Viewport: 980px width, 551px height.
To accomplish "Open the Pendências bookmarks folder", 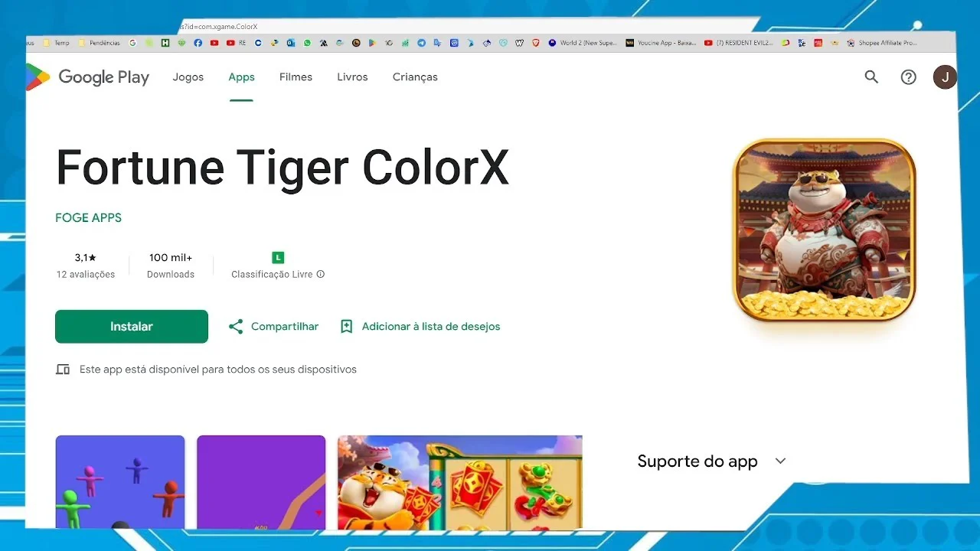I will point(100,43).
